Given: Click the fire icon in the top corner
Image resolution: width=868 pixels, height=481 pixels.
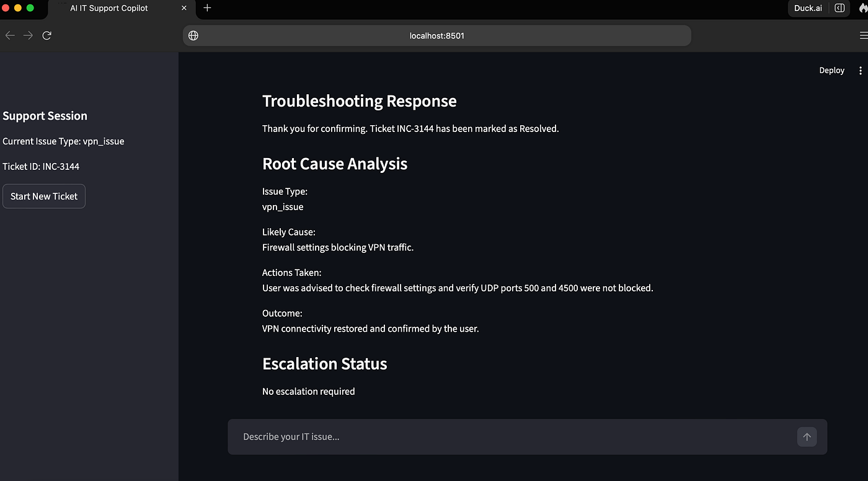Looking at the screenshot, I should [x=862, y=8].
